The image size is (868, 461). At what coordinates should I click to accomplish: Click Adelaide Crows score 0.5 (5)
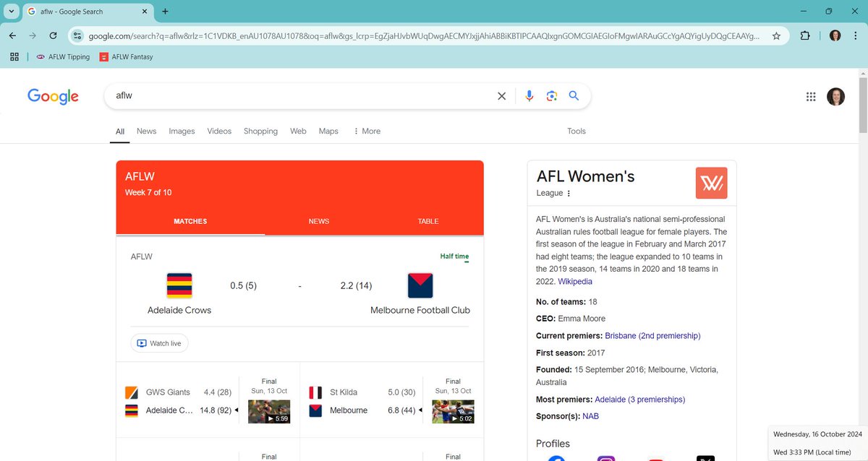pos(244,286)
